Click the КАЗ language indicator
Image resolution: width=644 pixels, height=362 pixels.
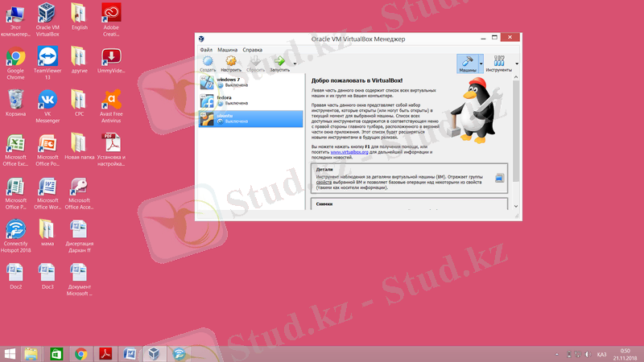point(601,354)
